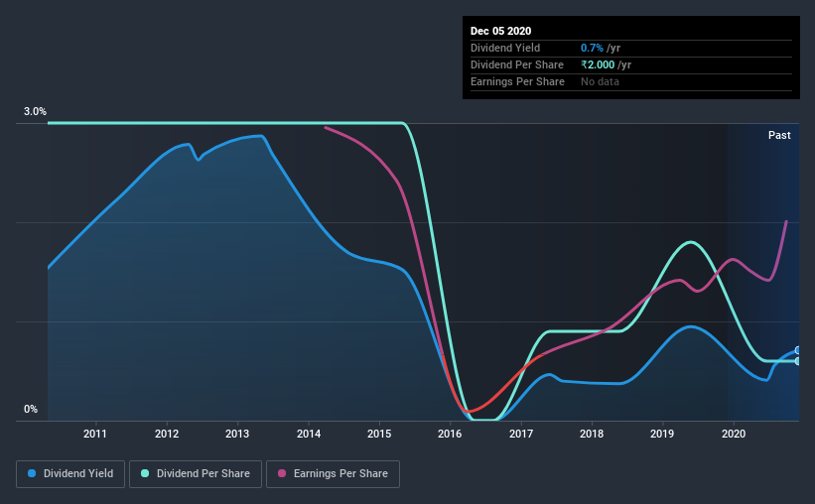Click the 0% y-axis label
The height and width of the screenshot is (504, 815).
tap(31, 410)
